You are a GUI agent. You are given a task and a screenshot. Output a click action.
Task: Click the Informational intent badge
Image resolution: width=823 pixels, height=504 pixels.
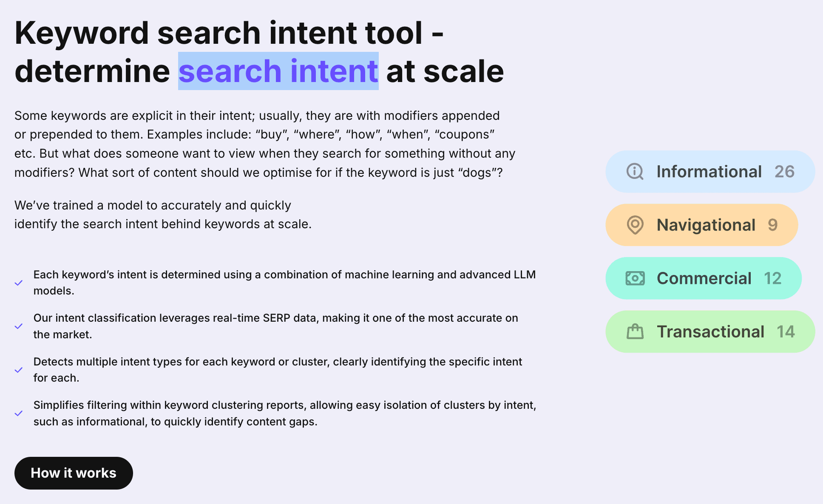[709, 172]
